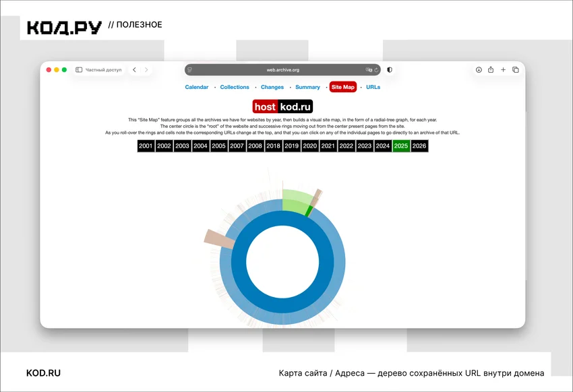Select year 2026 site map
This screenshot has width=573, height=392.
click(419, 146)
